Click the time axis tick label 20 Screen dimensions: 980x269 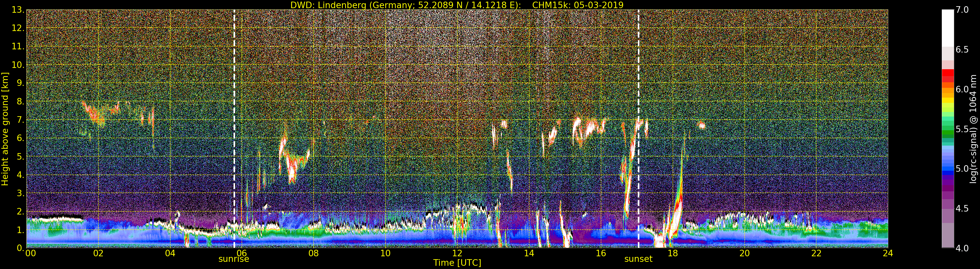tap(745, 253)
